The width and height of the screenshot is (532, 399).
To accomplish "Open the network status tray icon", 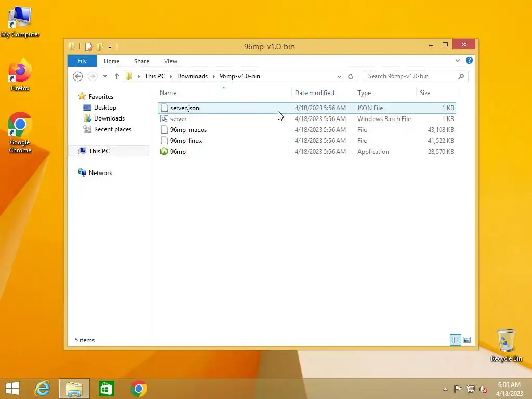I will (x=471, y=389).
